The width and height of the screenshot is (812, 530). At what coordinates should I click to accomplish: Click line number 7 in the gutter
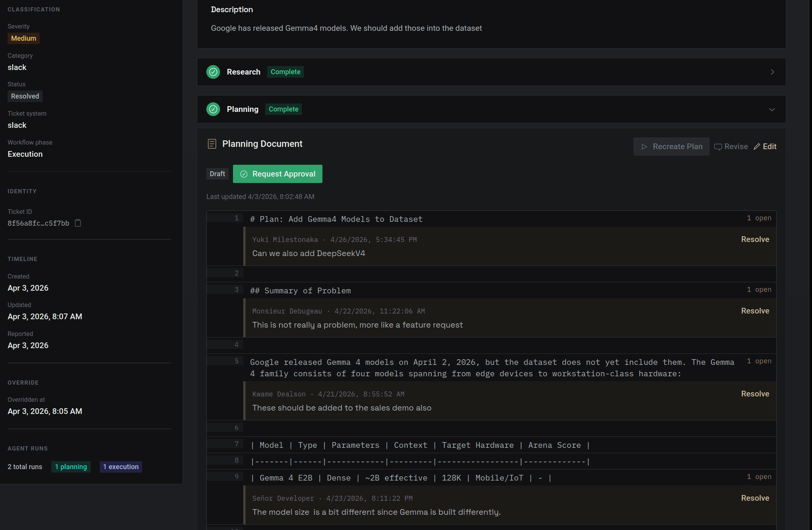pos(236,444)
